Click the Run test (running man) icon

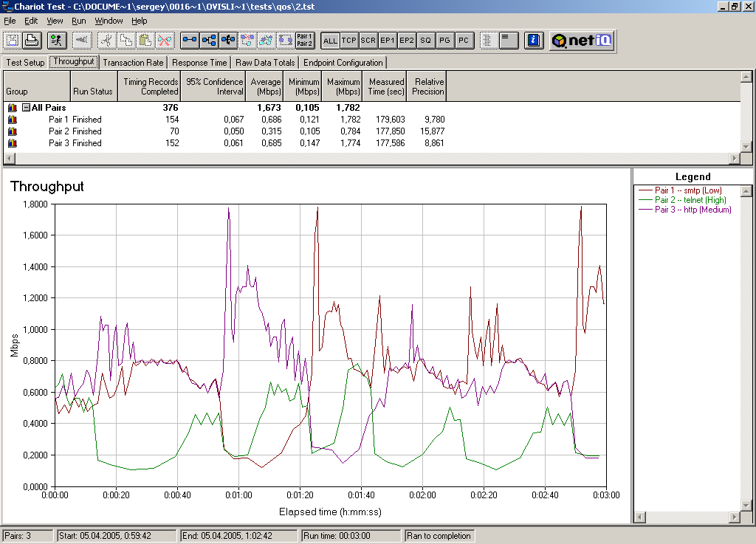click(x=58, y=41)
